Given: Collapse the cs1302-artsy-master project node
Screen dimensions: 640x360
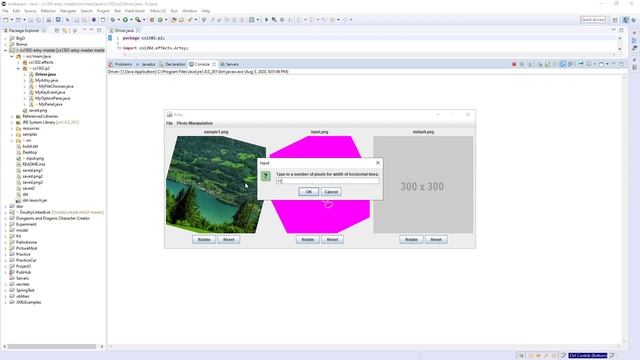Looking at the screenshot, I should (x=6, y=50).
